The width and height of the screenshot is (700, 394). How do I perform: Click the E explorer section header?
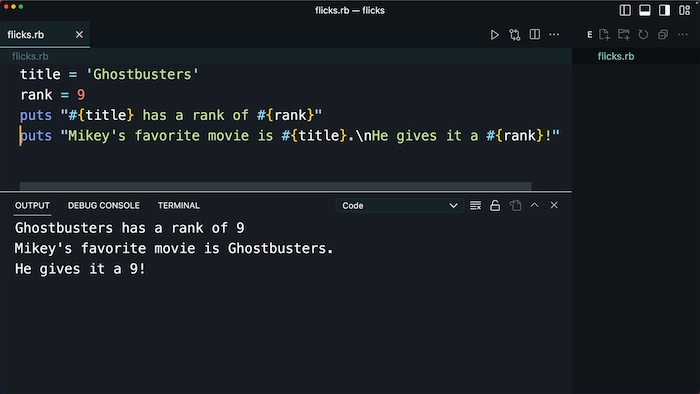[589, 34]
